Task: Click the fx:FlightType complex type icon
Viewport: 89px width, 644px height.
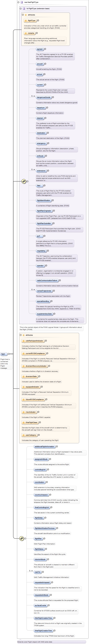Action: (24, 9)
